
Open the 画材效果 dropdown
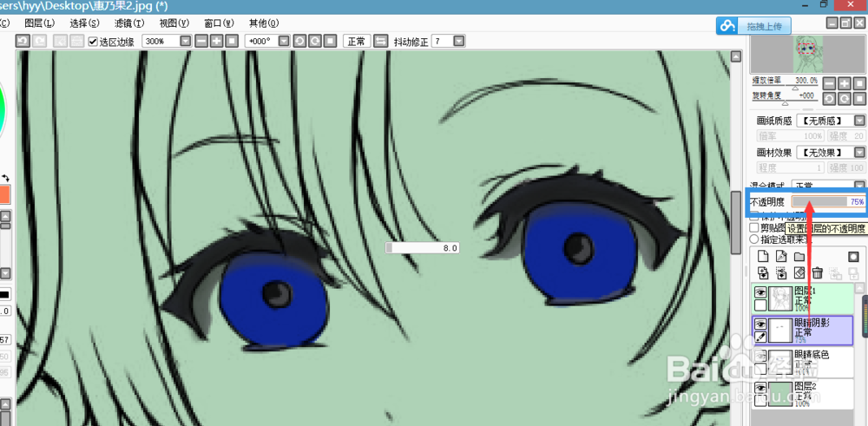tap(859, 152)
